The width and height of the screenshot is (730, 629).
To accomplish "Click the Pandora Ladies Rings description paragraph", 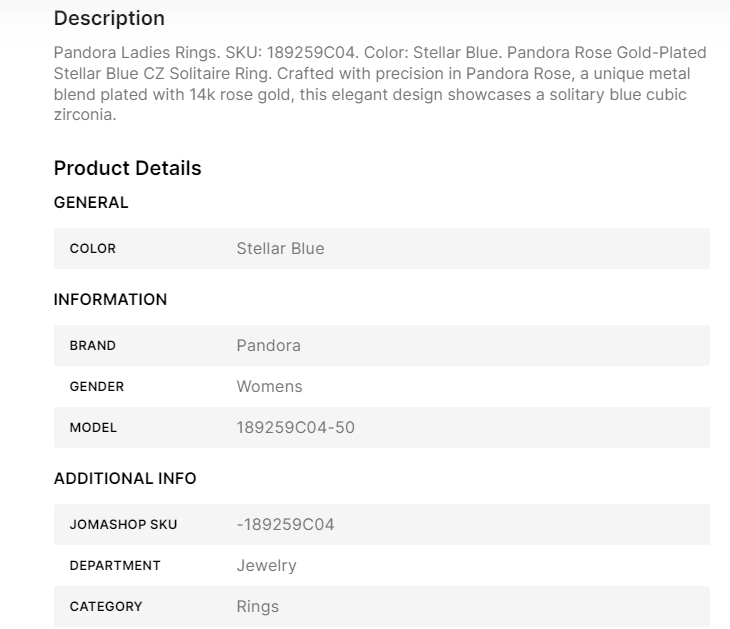I will [380, 83].
